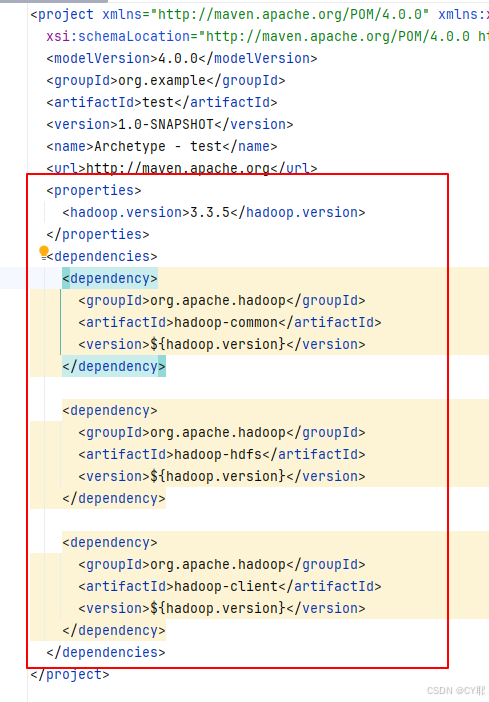Click the closing dependencies tag
489x702 pixels.
[x=106, y=652]
